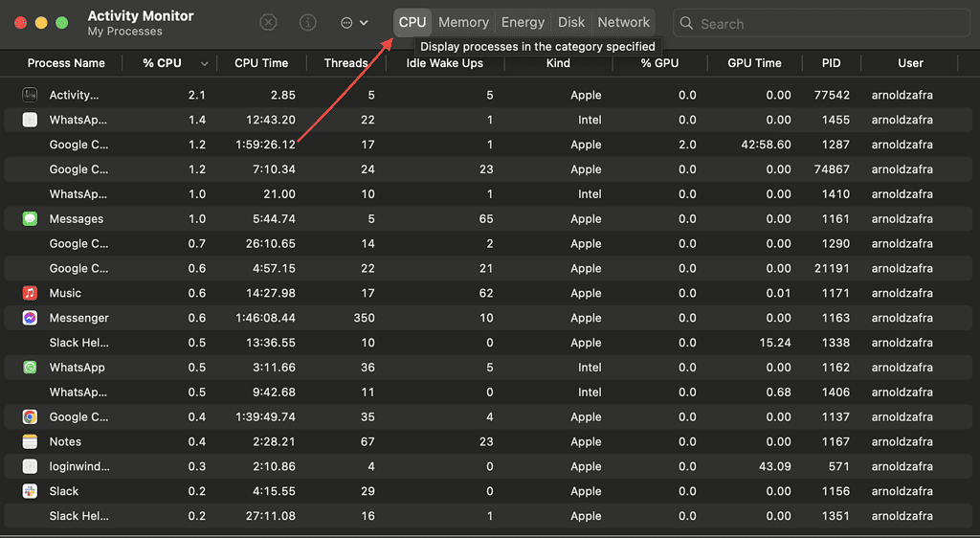Switch to the Energy tab
Screen dimensions: 980x538
[x=523, y=22]
